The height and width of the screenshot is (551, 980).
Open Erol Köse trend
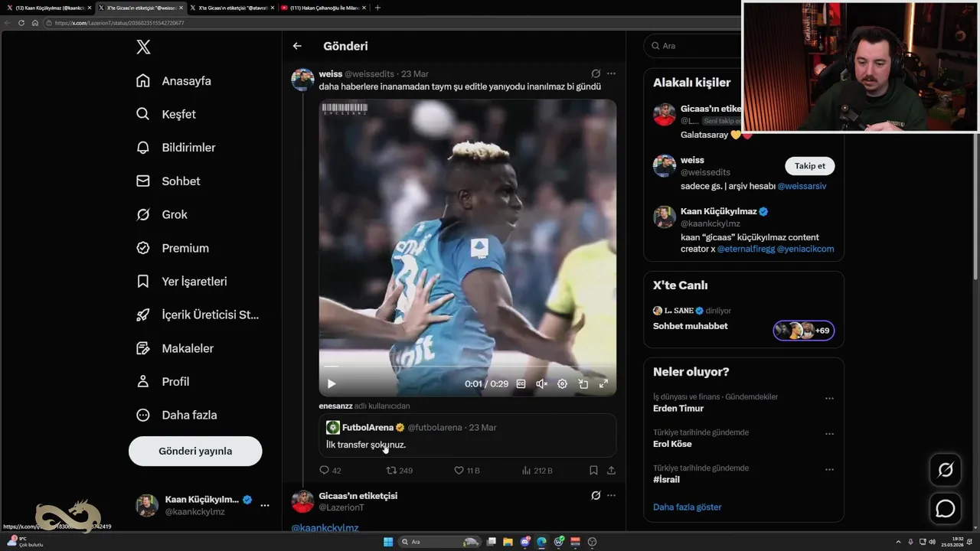pyautogui.click(x=672, y=444)
